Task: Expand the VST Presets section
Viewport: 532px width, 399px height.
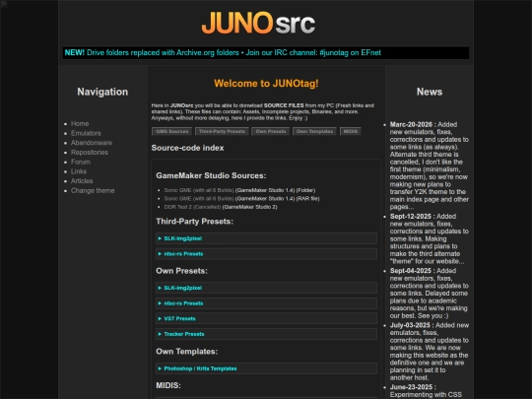Action: pos(266,318)
